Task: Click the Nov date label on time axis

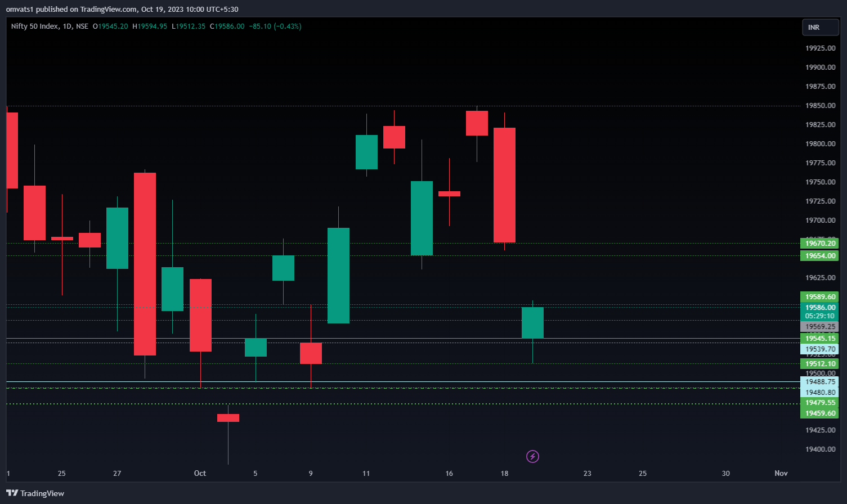Action: [781, 473]
